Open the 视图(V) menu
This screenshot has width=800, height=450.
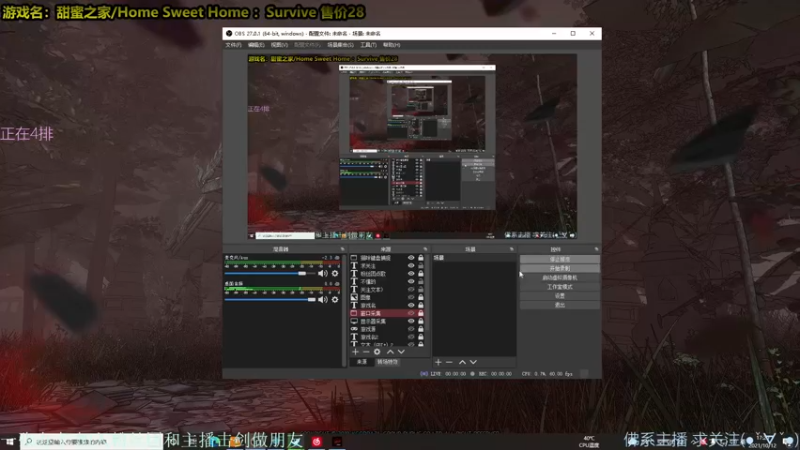click(x=279, y=45)
